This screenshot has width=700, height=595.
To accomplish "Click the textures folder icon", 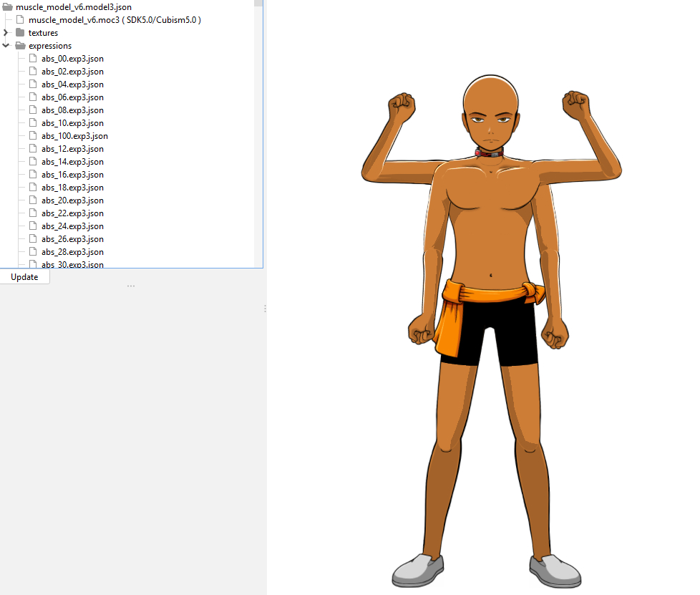I will coord(20,33).
